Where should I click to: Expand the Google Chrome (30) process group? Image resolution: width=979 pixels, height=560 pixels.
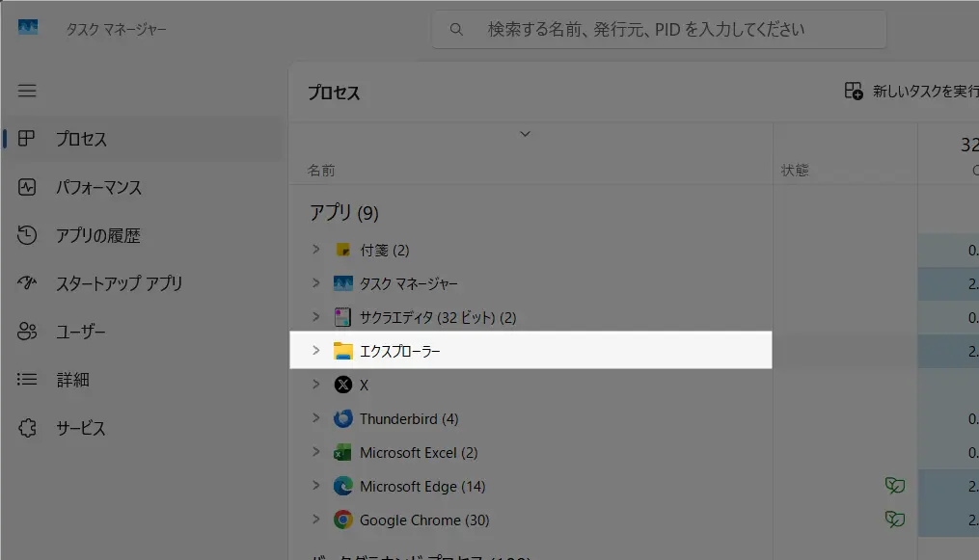(x=315, y=520)
